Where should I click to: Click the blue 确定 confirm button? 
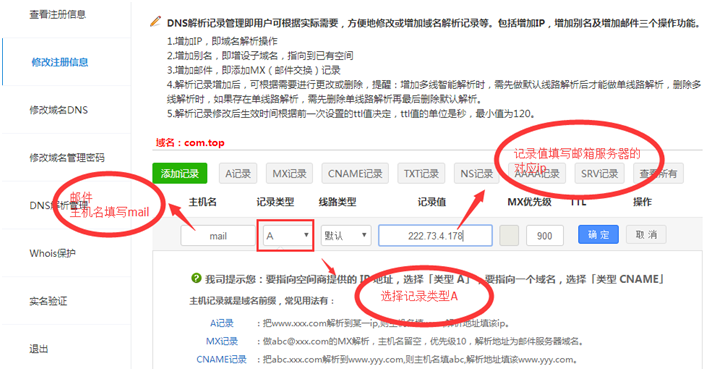click(x=598, y=235)
